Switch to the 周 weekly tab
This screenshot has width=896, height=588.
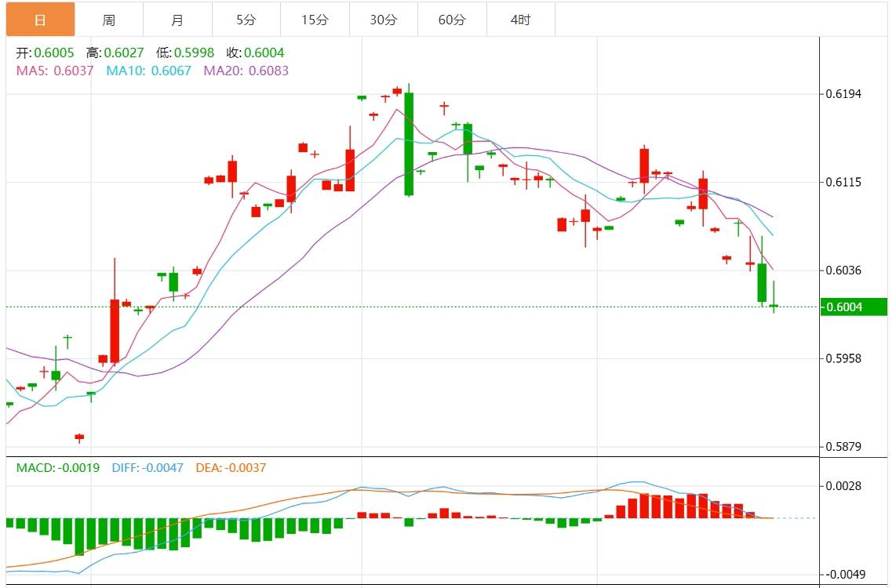[109, 20]
